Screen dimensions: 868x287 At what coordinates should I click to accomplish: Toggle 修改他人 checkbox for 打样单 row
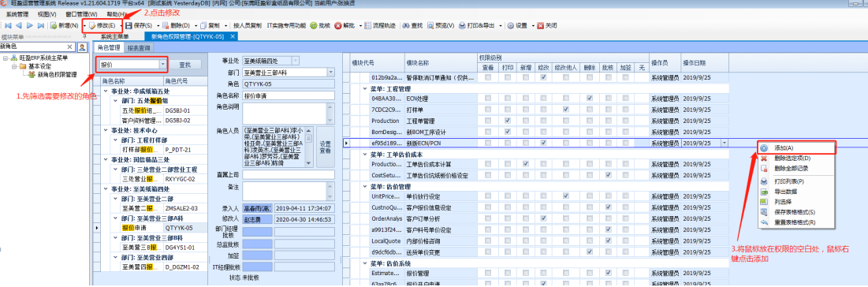pyautogui.click(x=566, y=110)
